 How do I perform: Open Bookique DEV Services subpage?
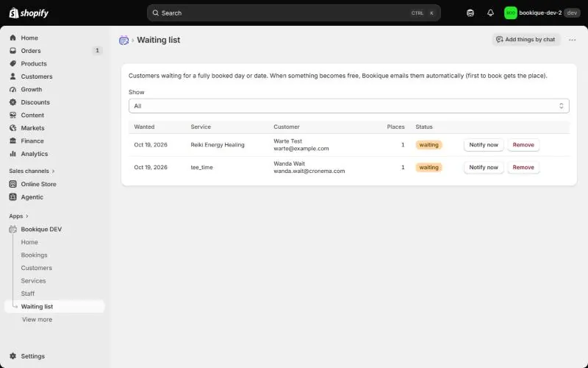(33, 280)
